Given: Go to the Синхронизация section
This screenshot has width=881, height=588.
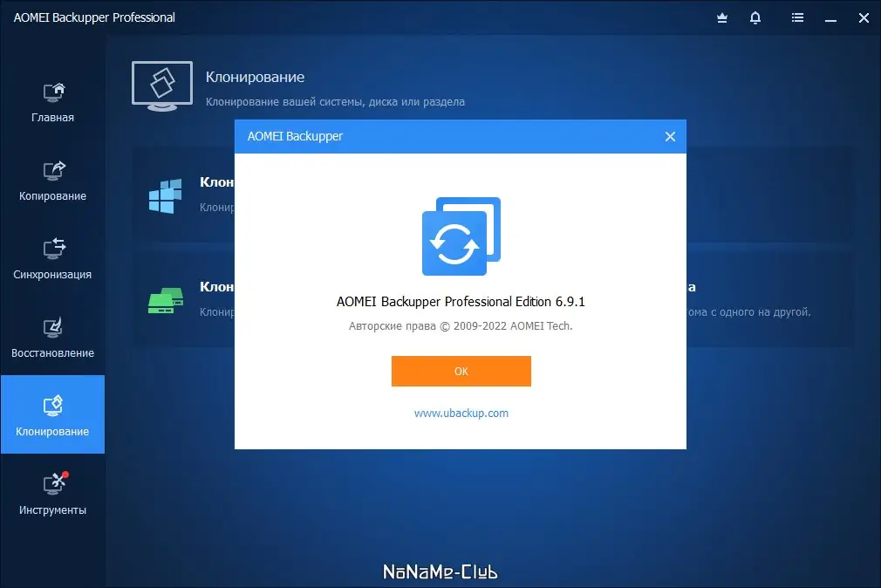Looking at the screenshot, I should (53, 260).
